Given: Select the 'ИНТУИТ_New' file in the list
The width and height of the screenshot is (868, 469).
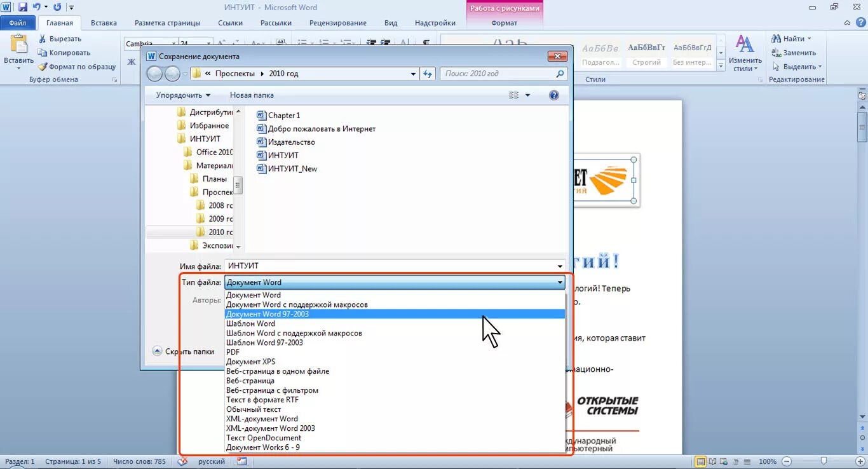Looking at the screenshot, I should [x=287, y=168].
